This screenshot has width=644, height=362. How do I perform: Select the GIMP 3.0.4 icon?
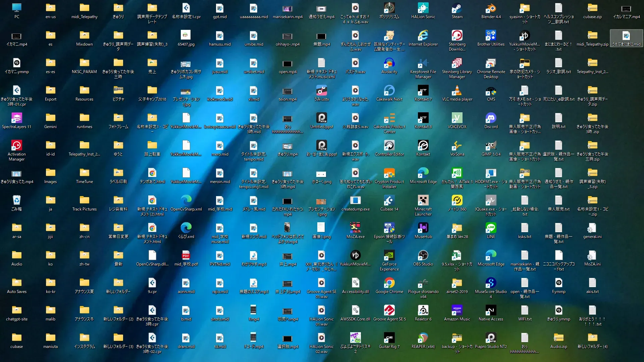click(x=491, y=145)
